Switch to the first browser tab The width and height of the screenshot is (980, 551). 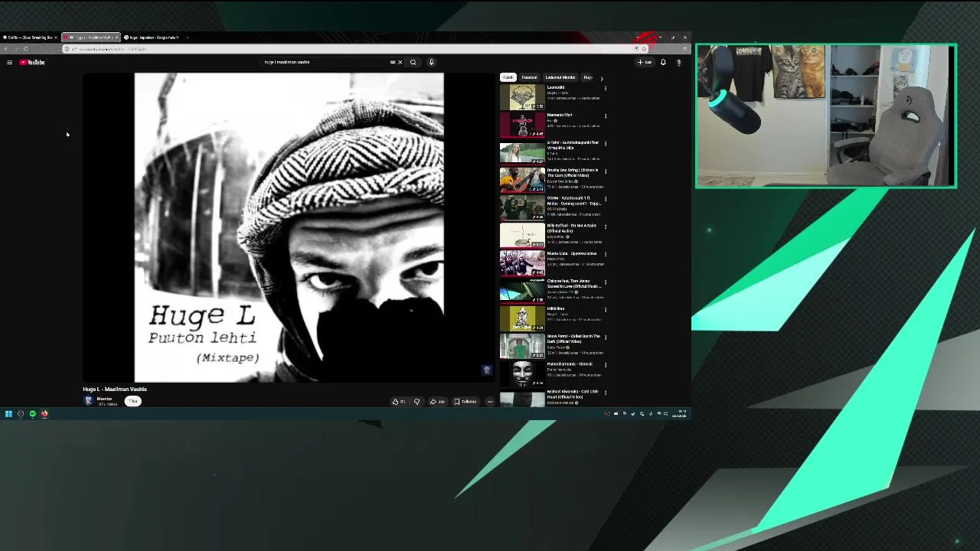coord(30,37)
